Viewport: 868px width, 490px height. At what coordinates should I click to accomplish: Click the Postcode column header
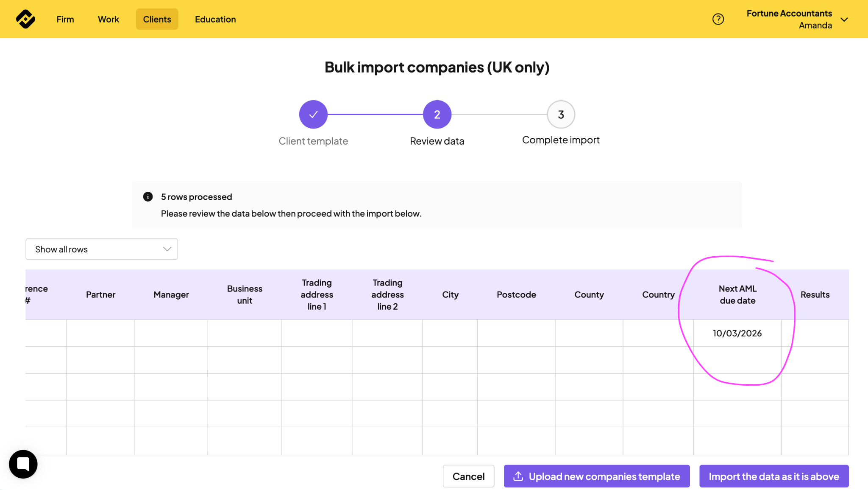tap(516, 294)
